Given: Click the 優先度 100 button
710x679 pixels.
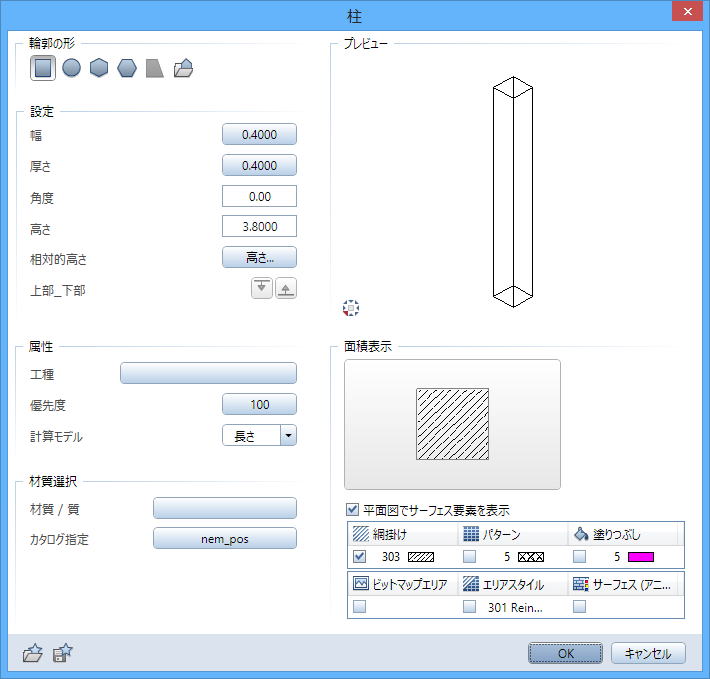Looking at the screenshot, I should point(259,404).
